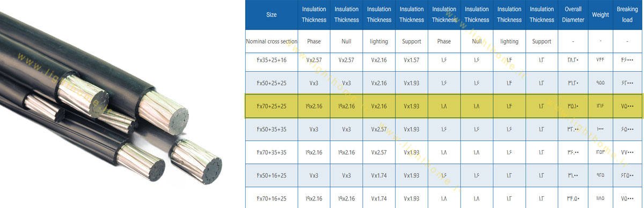Image resolution: width=644 pixels, height=208 pixels.
Task: Select the 4x50+16+25 size cell
Action: (272, 175)
